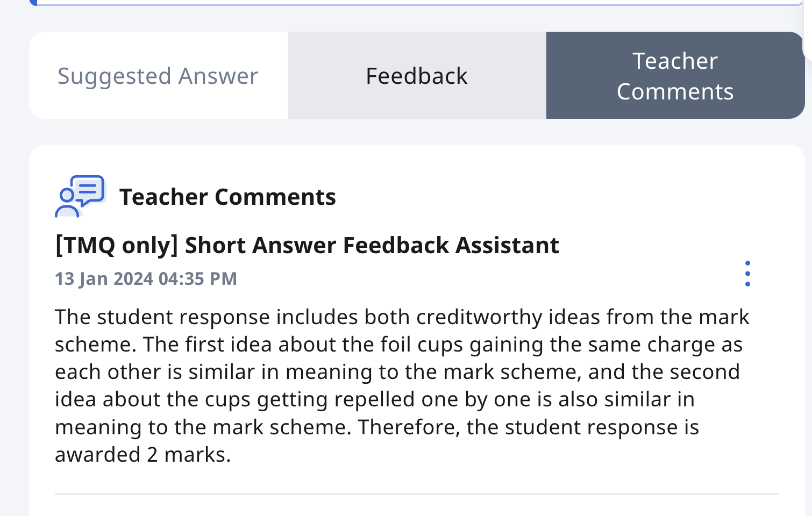Expand options for the feedback assistant comment
Image resolution: width=812 pixels, height=516 pixels.
(x=748, y=274)
